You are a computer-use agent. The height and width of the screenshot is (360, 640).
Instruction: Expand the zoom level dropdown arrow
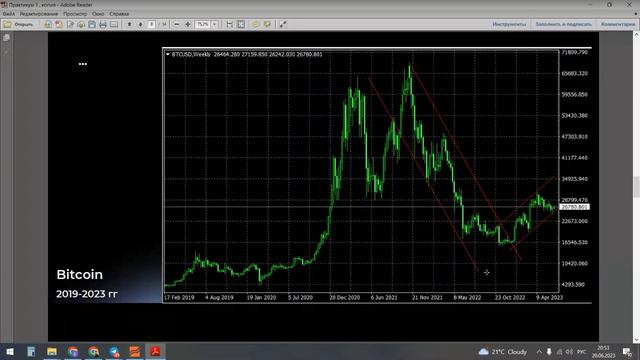pos(214,24)
